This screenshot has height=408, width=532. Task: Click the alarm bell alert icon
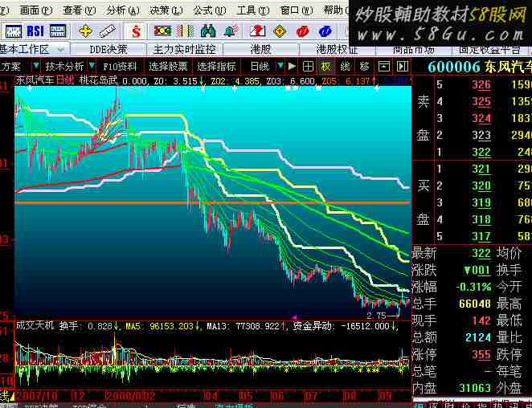tap(231, 31)
